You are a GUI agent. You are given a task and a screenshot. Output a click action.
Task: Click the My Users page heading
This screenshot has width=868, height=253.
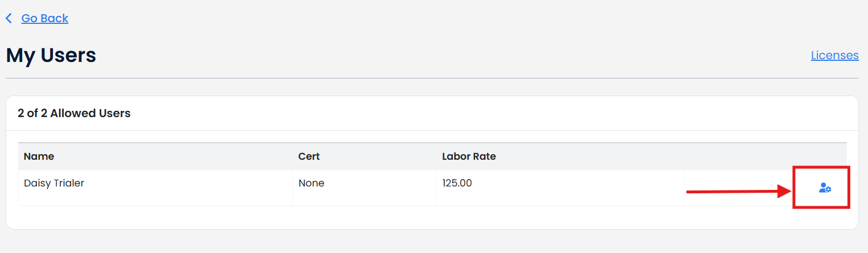[x=51, y=55]
